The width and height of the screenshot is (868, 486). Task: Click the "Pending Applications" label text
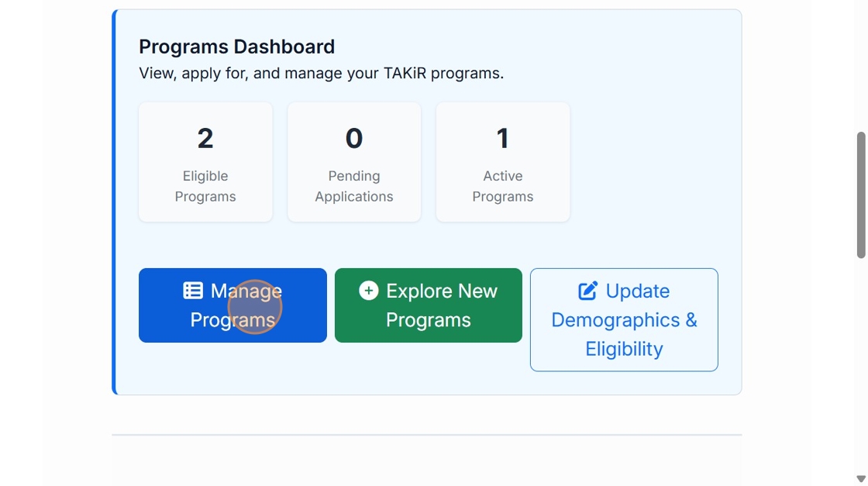(x=354, y=186)
